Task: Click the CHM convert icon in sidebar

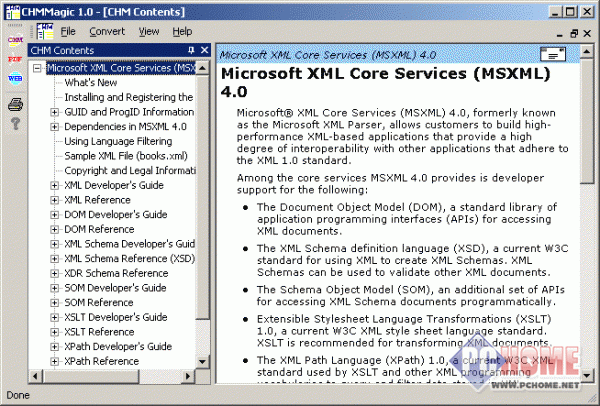Action: coord(15,40)
